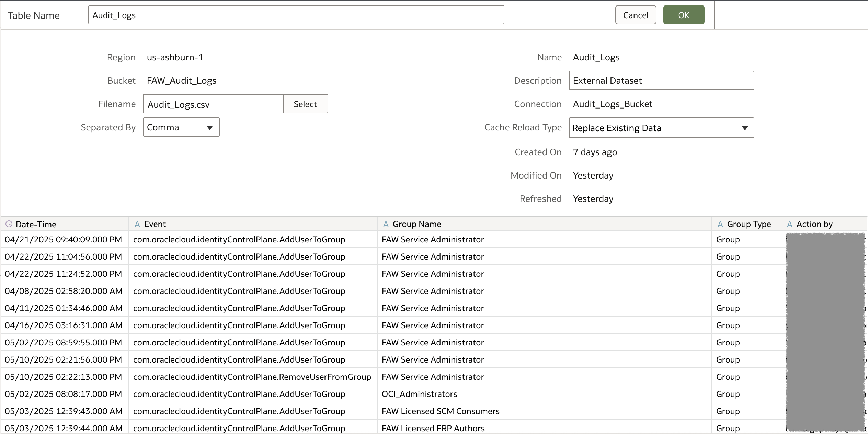Click the clock icon on Date-Time column header
Screen dimensions: 868x434
tap(9, 224)
